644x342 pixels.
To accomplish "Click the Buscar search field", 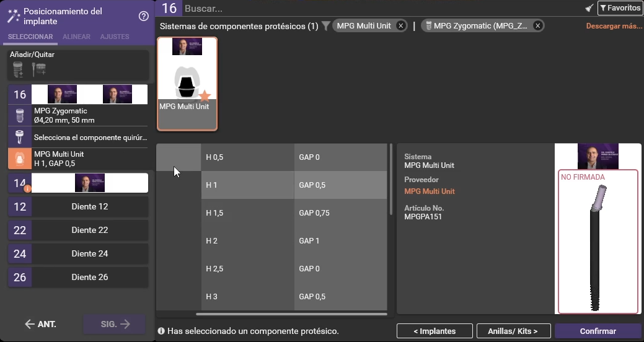I will [372, 9].
